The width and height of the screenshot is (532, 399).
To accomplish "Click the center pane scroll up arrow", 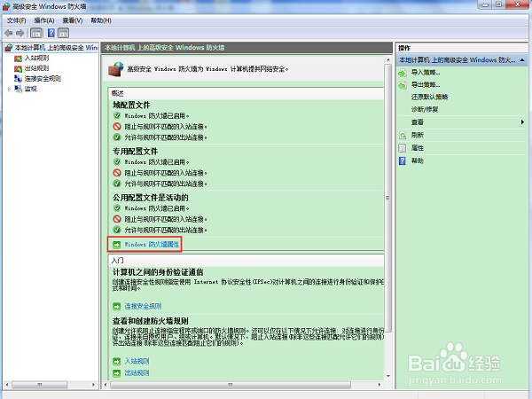I will tap(387, 60).
